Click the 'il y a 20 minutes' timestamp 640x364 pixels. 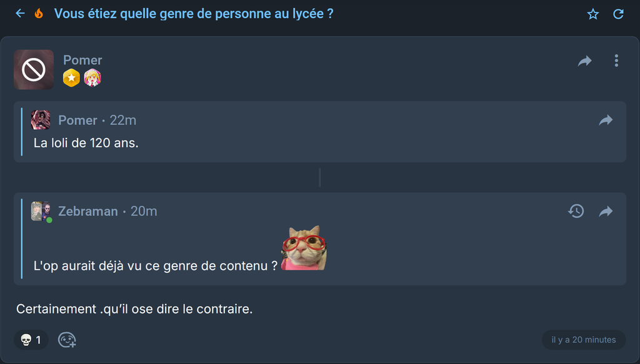point(584,340)
